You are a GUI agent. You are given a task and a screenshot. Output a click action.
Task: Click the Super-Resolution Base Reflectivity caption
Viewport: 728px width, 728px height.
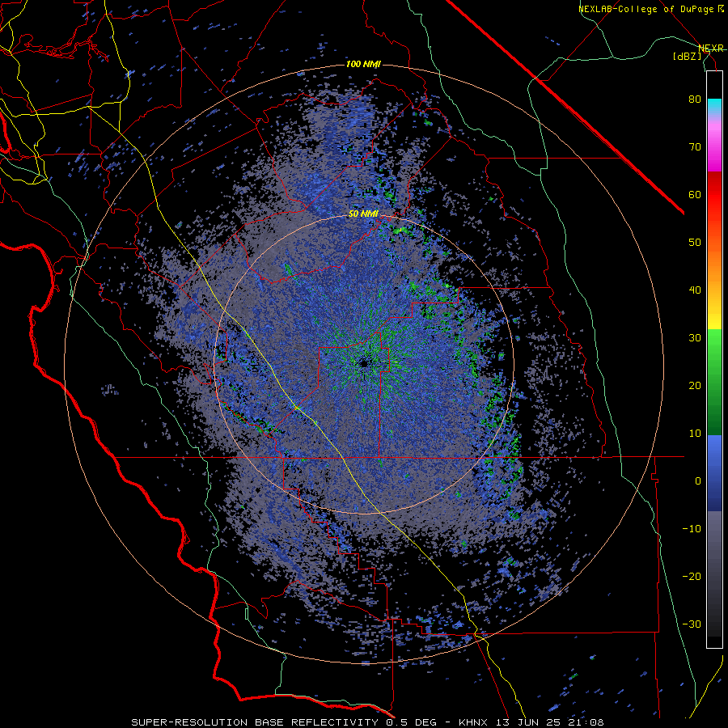tap(368, 722)
